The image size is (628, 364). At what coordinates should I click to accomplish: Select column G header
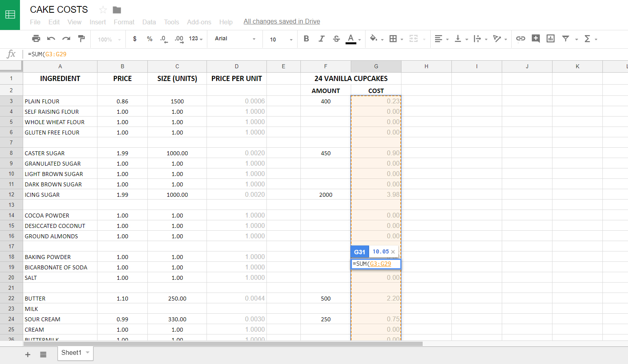pos(376,67)
